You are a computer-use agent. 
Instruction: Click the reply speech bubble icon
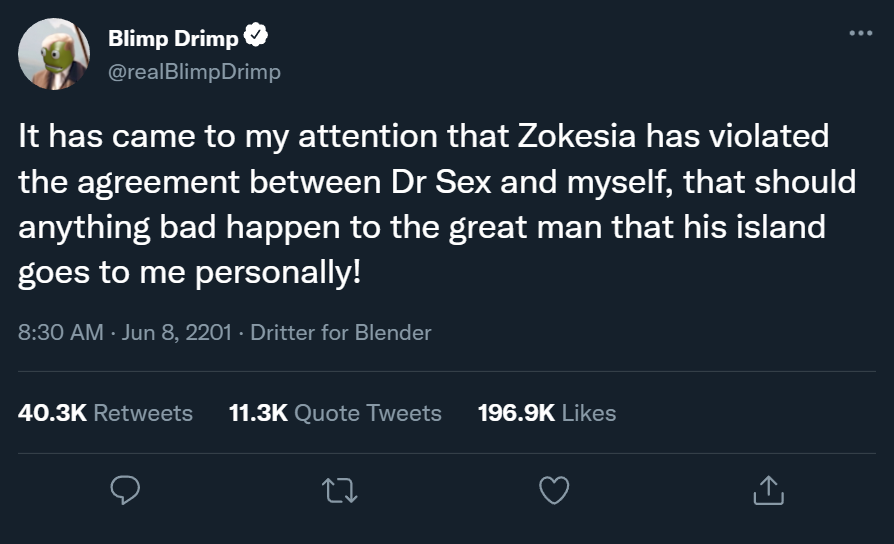[124, 489]
